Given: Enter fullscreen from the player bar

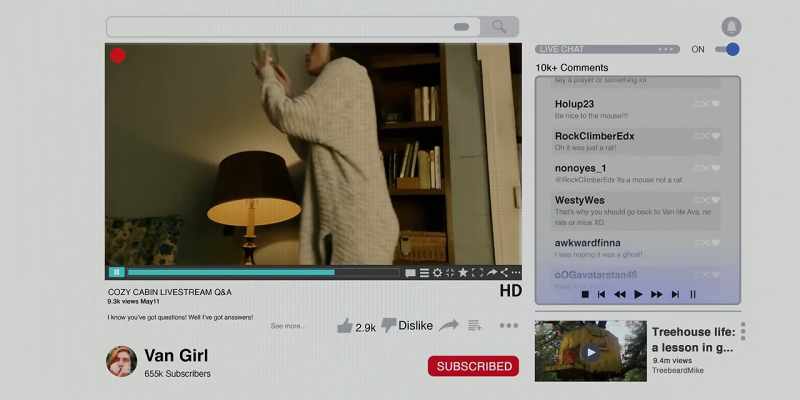Looking at the screenshot, I should (477, 273).
